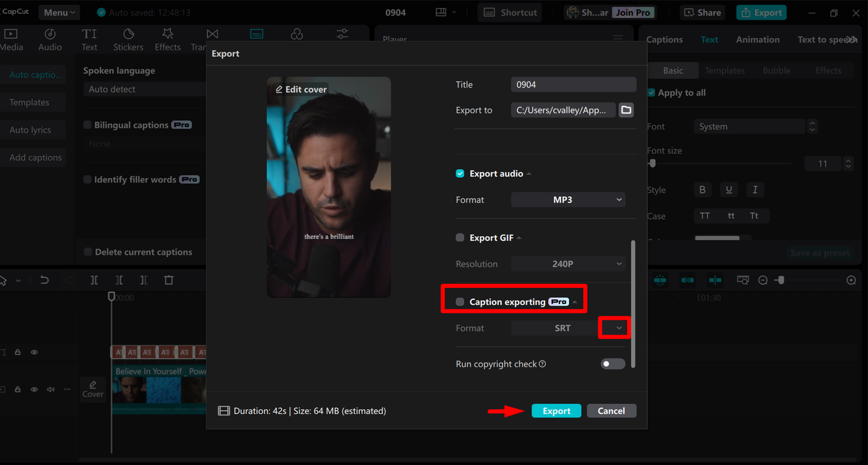Open the Text panel in top toolbar
The image size is (868, 465).
90,40
